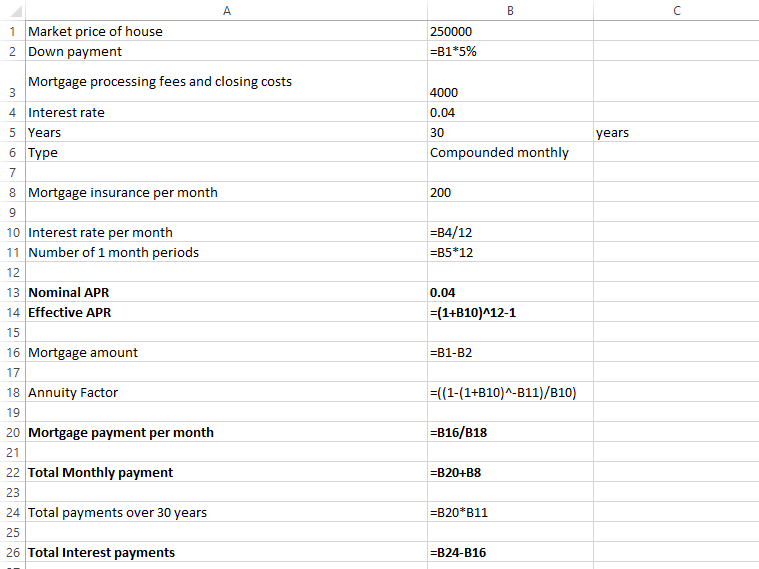Click the value 200 in row 8
This screenshot has width=759, height=569.
point(510,192)
